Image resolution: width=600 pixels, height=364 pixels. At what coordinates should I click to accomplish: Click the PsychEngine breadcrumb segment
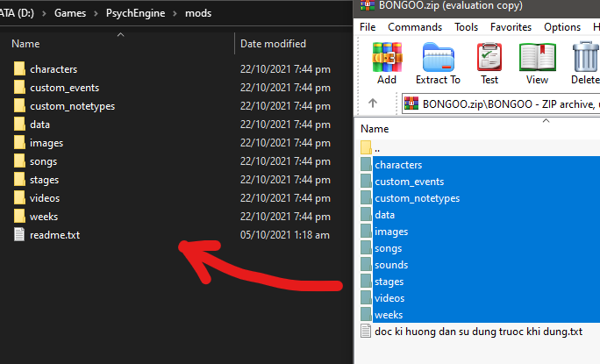(x=135, y=13)
